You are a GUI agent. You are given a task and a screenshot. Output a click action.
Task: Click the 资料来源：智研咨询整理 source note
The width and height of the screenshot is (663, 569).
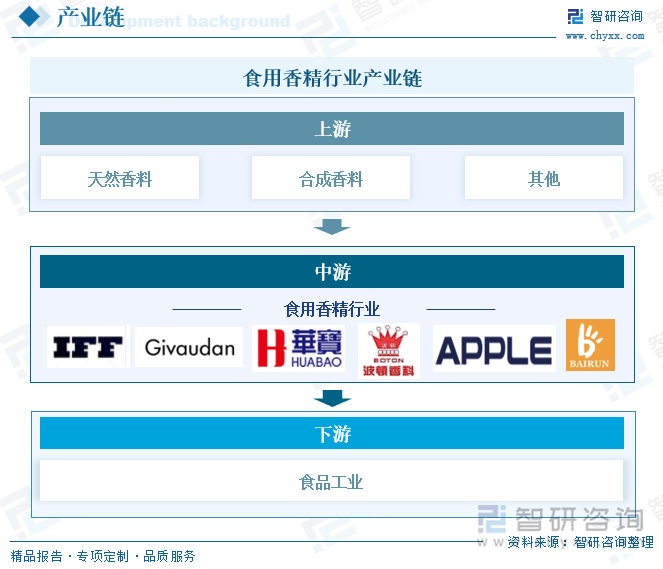coord(580,542)
